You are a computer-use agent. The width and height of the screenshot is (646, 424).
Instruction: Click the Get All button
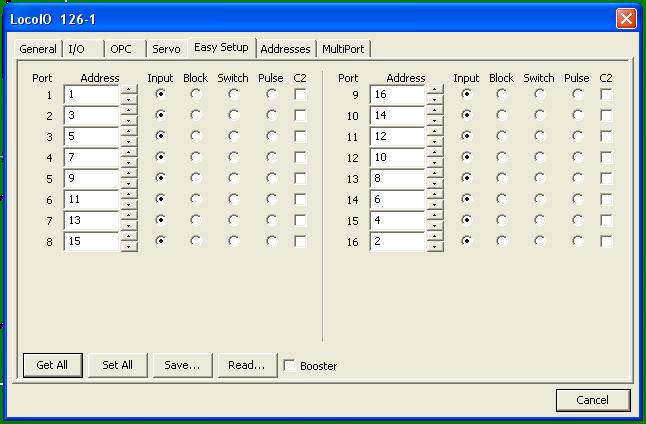(52, 365)
